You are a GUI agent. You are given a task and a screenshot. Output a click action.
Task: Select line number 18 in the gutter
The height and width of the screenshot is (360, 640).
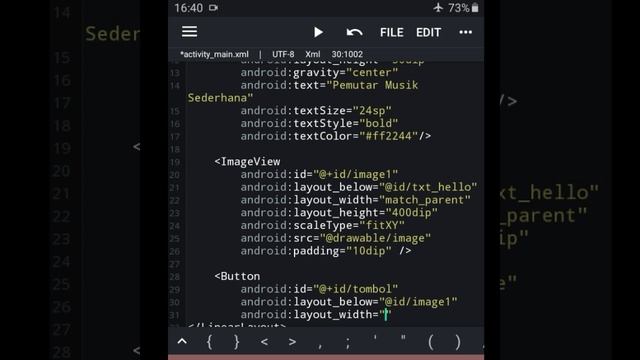(175, 149)
